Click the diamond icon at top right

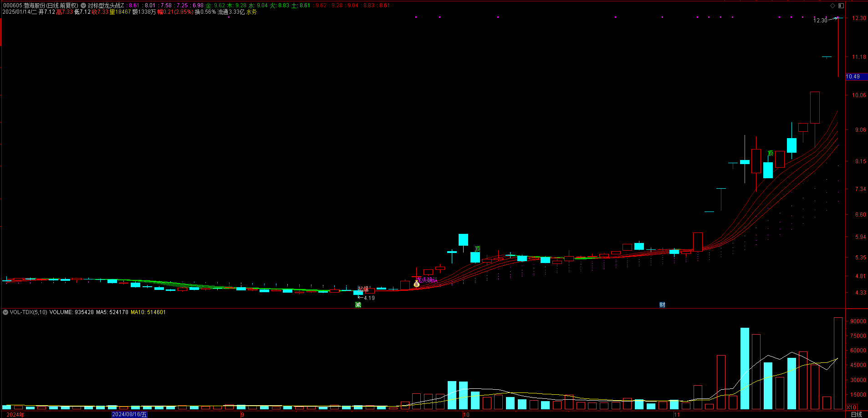pyautogui.click(x=833, y=5)
